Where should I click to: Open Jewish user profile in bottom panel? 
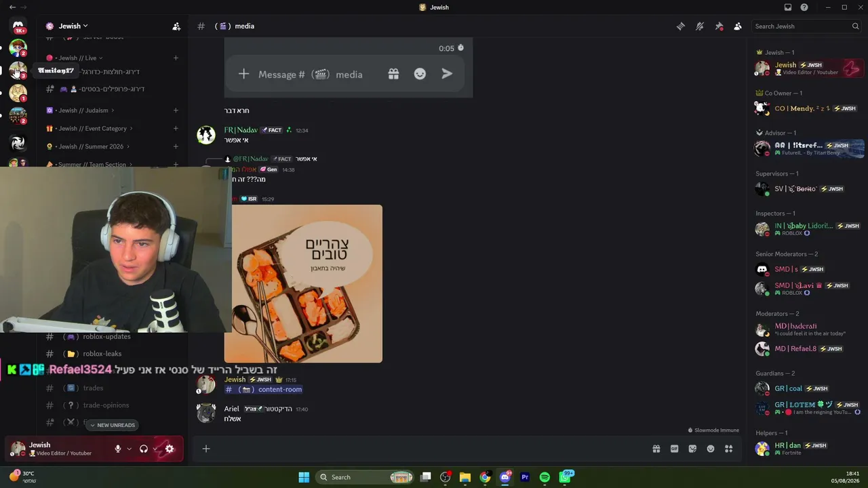click(x=53, y=449)
